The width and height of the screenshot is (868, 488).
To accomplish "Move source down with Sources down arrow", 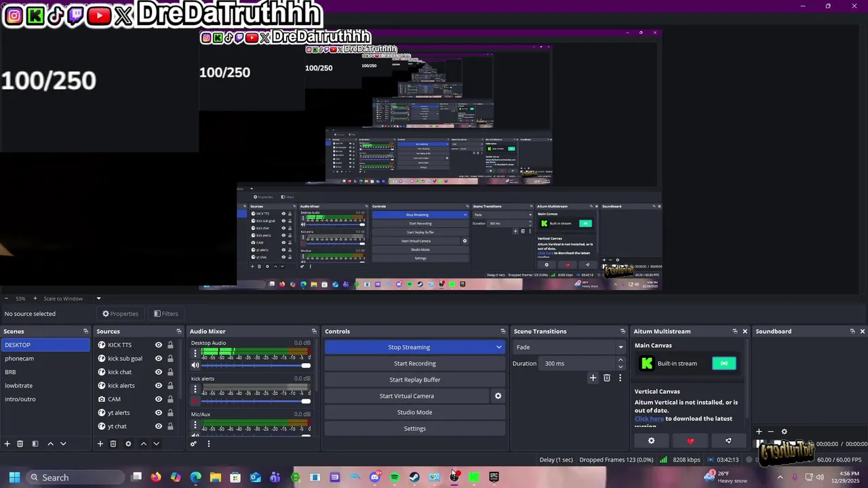I will (x=156, y=444).
